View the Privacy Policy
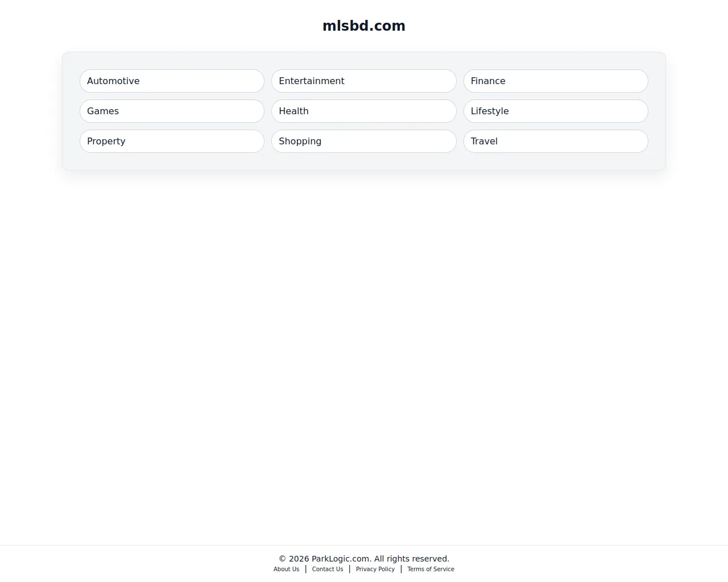Viewport: 728px width, 582px height. coord(375,569)
